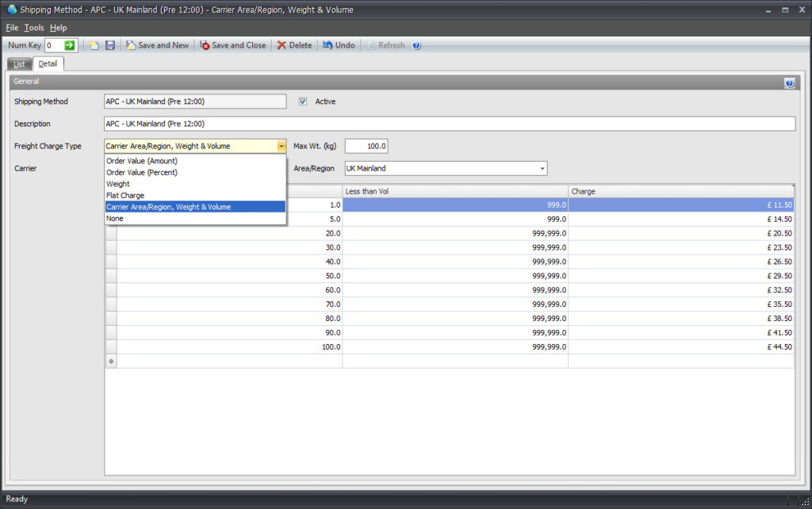
Task: Click the Refresh toolbar icon
Action: (386, 45)
